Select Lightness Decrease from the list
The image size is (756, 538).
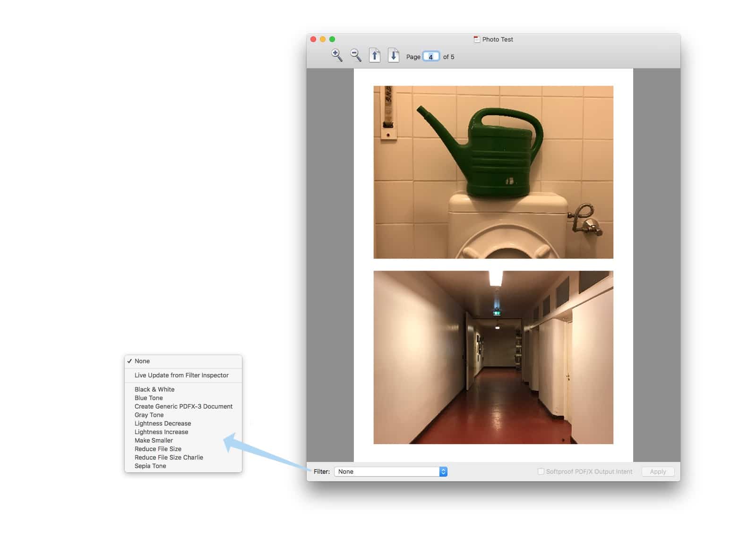[x=163, y=424]
